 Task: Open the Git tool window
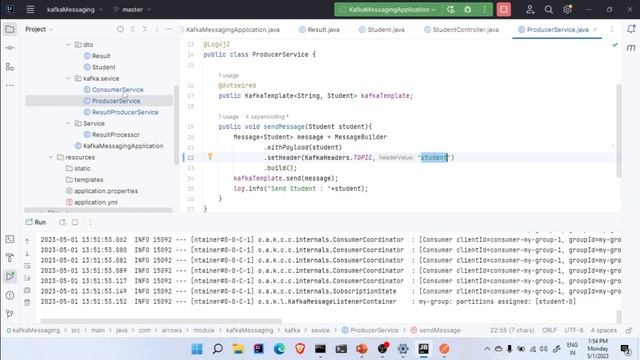coord(10,313)
